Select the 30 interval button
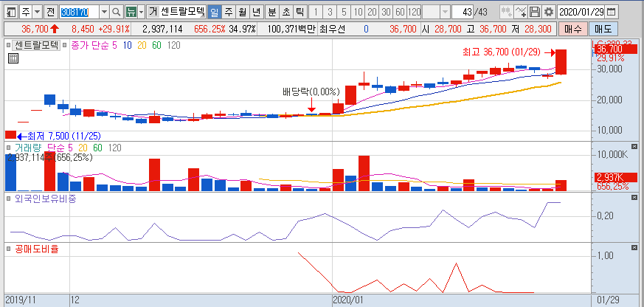Viewport: 644px width, 307px height. [x=386, y=13]
